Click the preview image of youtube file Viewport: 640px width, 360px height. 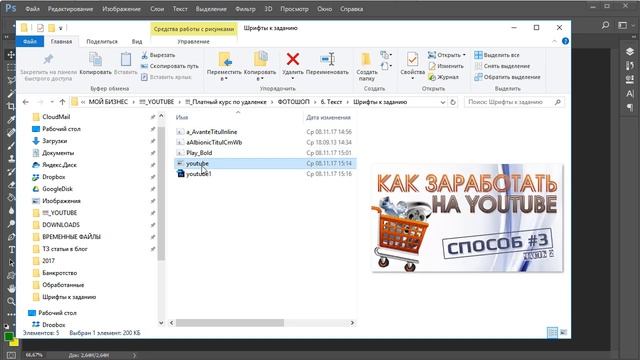pos(467,218)
